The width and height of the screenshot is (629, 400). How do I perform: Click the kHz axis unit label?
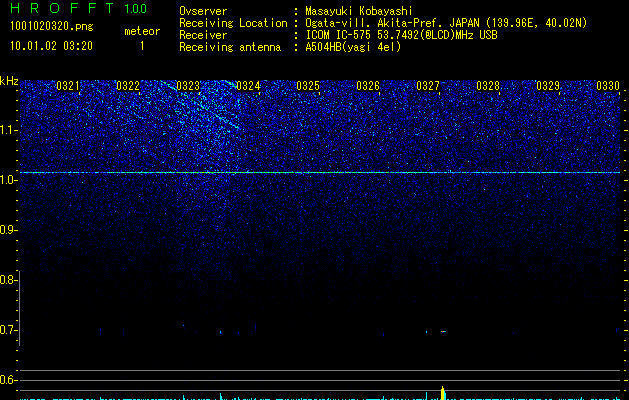coord(9,81)
